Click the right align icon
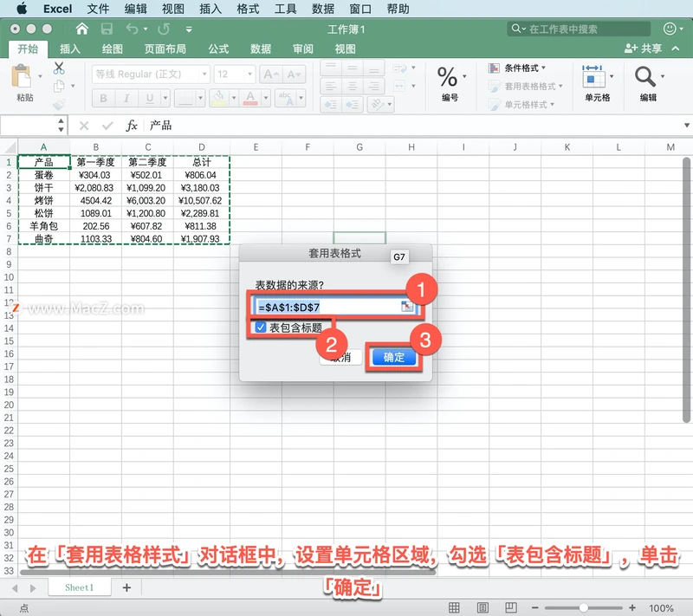Image resolution: width=693 pixels, height=616 pixels. [x=374, y=86]
